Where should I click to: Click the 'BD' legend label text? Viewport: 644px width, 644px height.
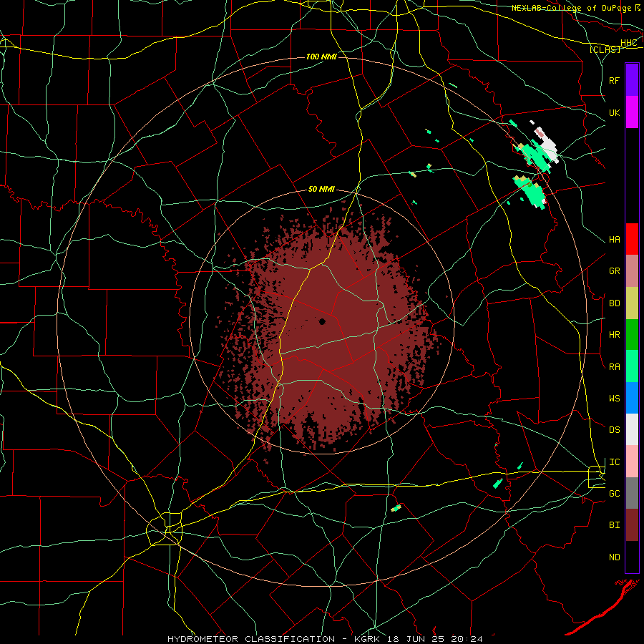coord(614,303)
